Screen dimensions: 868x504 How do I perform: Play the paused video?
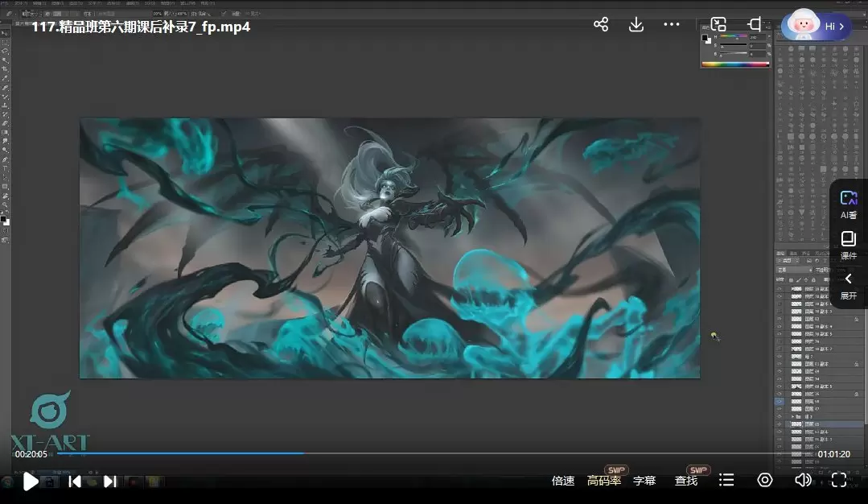pos(31,481)
